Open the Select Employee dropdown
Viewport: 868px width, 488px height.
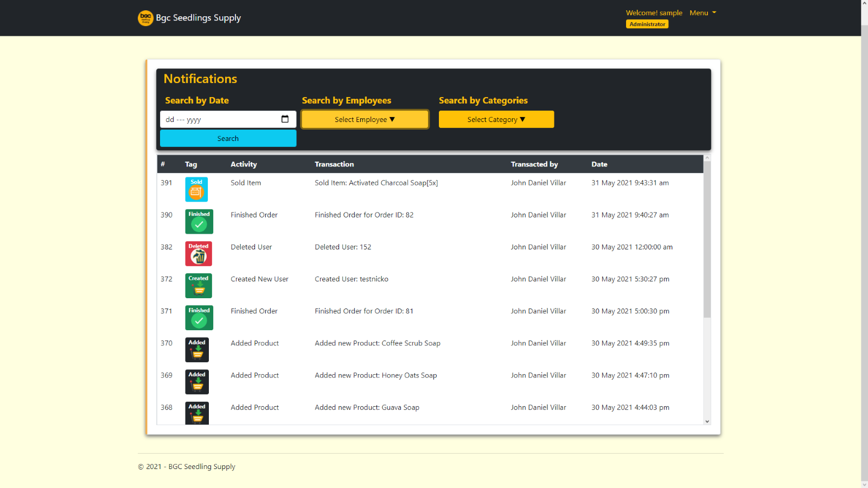pos(365,119)
